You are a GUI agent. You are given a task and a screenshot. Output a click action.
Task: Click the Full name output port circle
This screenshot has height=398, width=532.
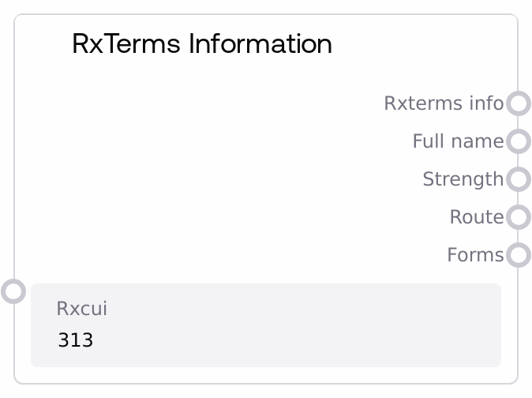click(x=518, y=141)
